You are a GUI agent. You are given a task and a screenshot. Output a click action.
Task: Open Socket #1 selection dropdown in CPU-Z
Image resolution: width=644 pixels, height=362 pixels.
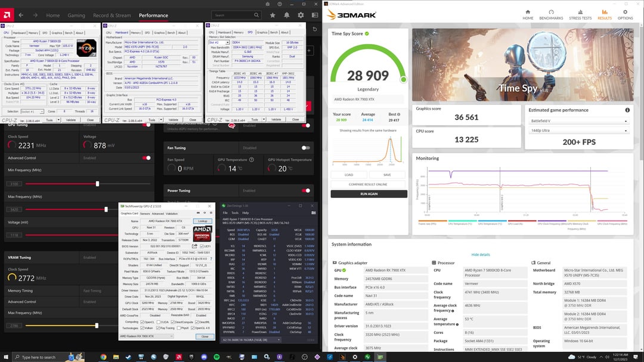click(32, 112)
